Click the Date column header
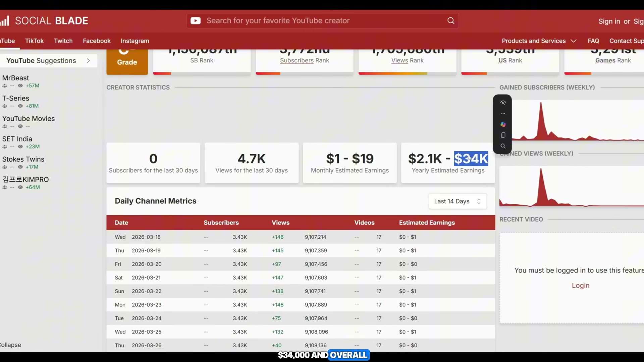 click(x=121, y=223)
